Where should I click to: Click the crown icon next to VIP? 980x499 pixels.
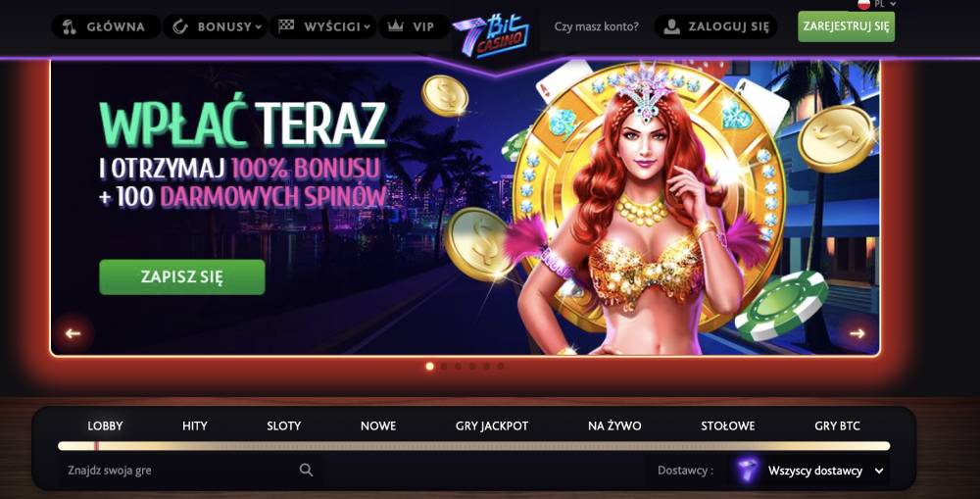coord(395,26)
